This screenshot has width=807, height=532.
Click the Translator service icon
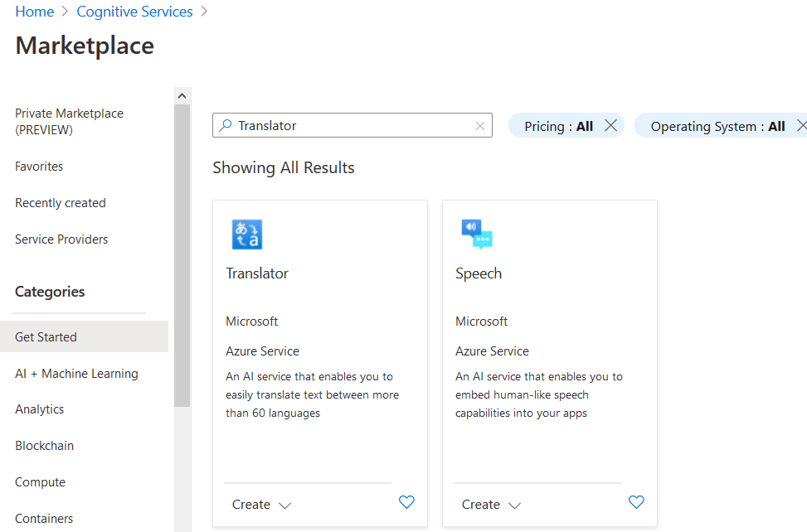(x=246, y=235)
